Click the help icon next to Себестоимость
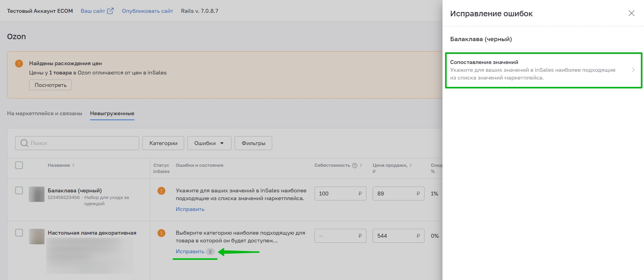This screenshot has width=644, height=280. click(x=354, y=166)
